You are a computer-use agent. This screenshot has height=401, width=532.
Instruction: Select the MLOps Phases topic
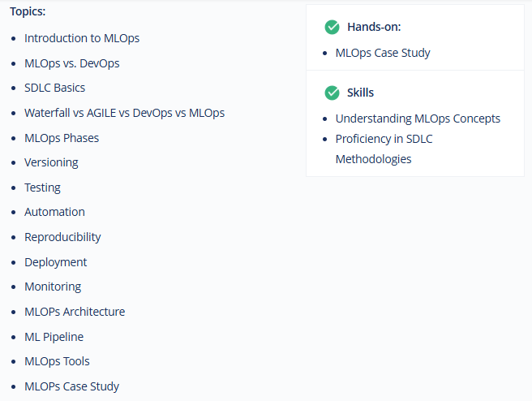(x=62, y=138)
